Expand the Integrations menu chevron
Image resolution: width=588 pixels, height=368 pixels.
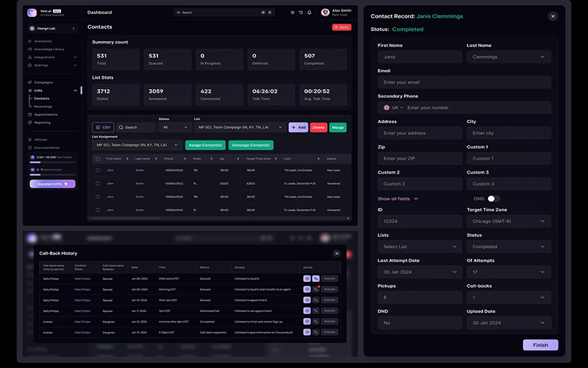tap(76, 57)
